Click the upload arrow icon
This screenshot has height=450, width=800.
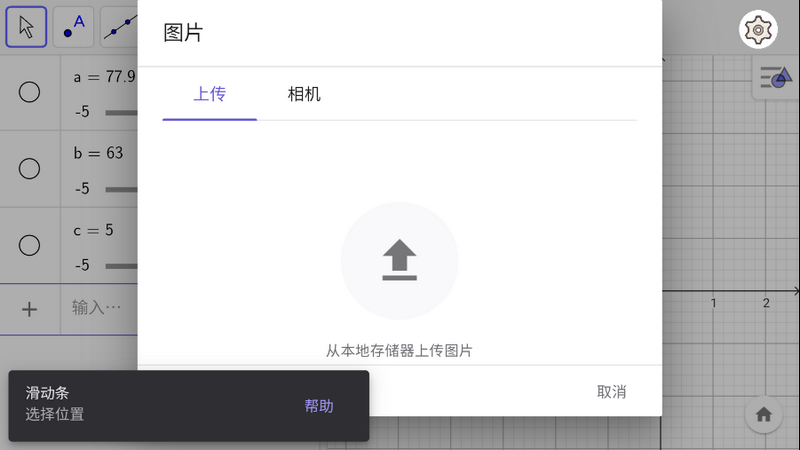pyautogui.click(x=399, y=260)
